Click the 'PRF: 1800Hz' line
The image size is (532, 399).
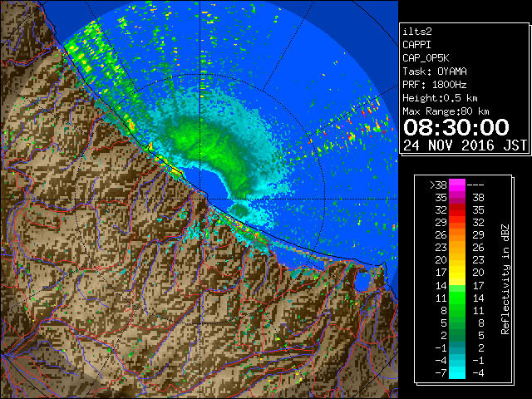[x=435, y=85]
